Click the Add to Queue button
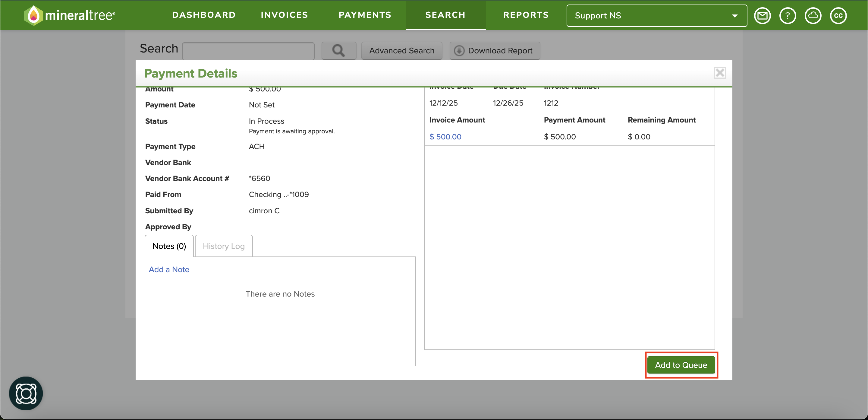Screen dimensions: 868x420 point(681,365)
